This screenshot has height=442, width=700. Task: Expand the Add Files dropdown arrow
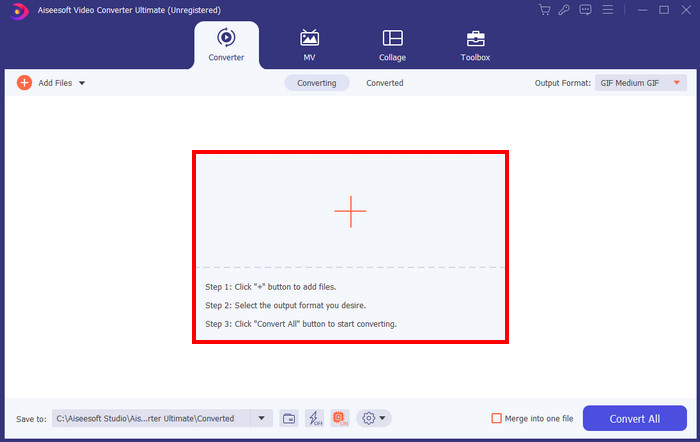(82, 83)
